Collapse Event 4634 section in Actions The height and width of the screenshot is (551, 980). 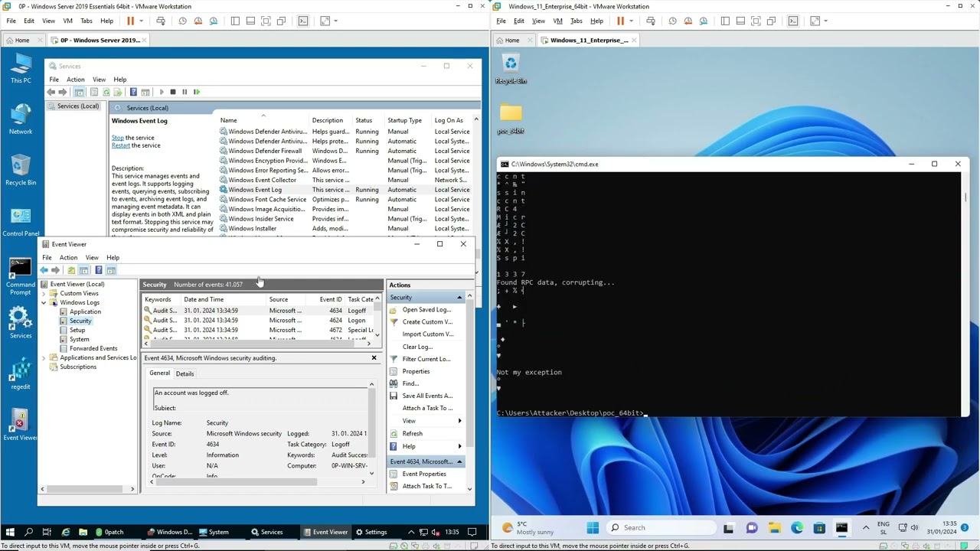tap(459, 461)
